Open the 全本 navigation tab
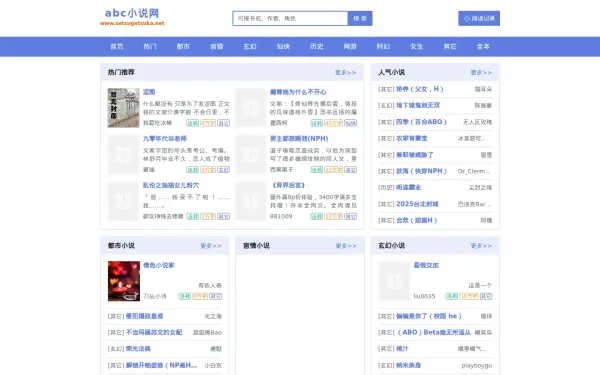 (483, 46)
